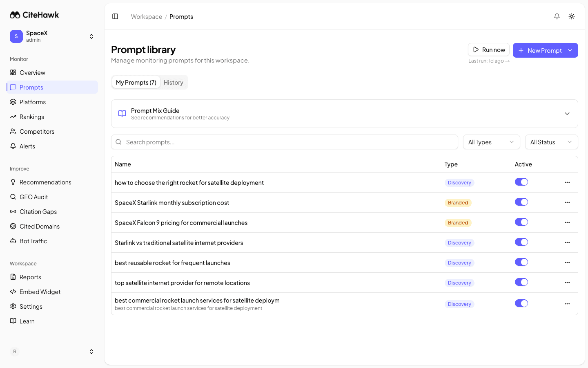This screenshot has height=368, width=588.
Task: Open Settings page
Action: 52,306
